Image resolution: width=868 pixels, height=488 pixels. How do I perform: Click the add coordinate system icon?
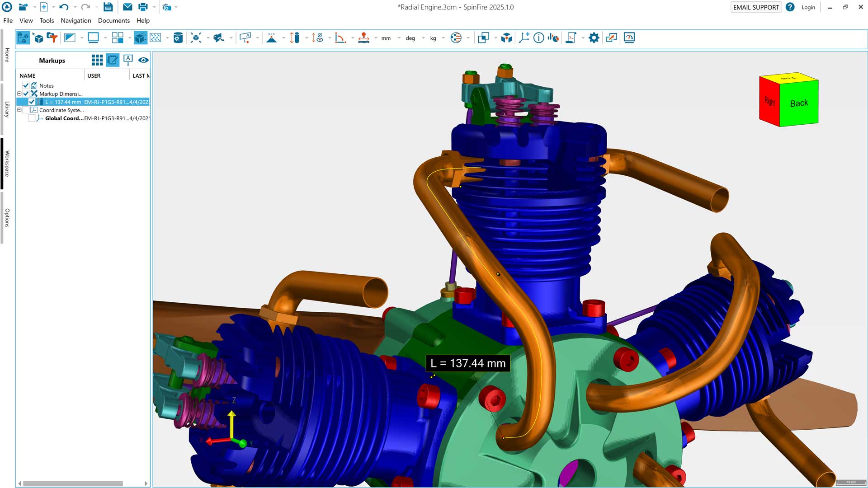click(x=524, y=38)
